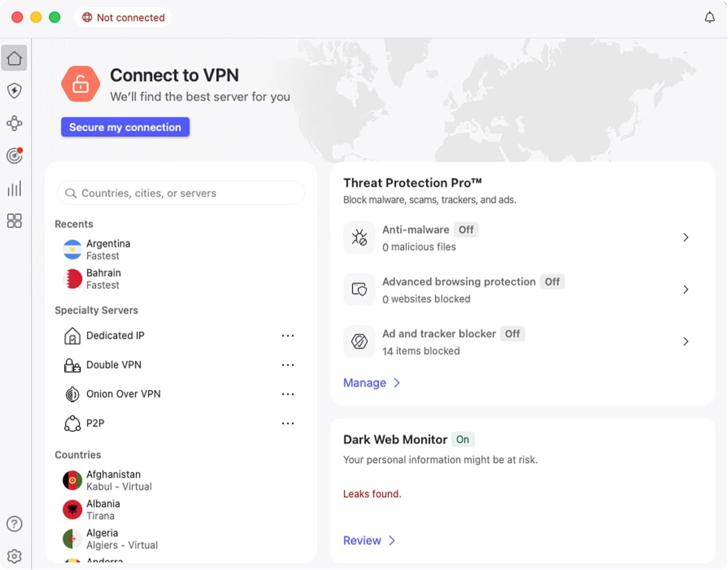Expand Ad and tracker blocker chevron
Screen dimensions: 728x570
pyautogui.click(x=686, y=341)
